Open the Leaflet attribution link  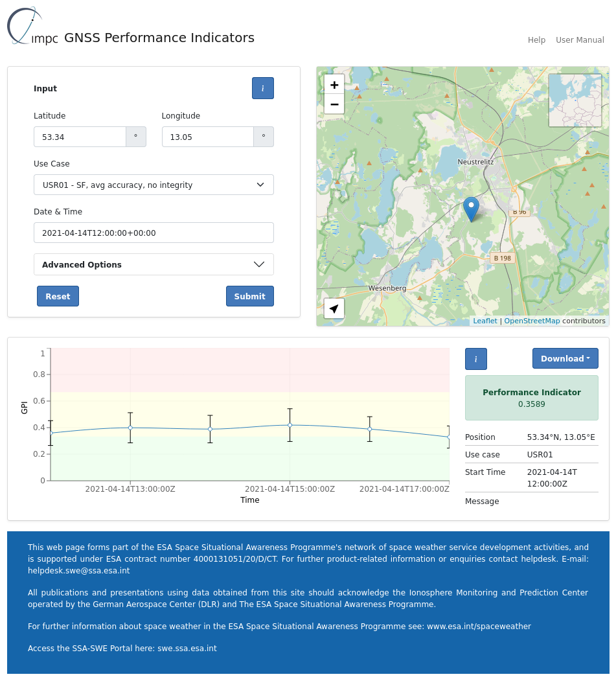485,321
